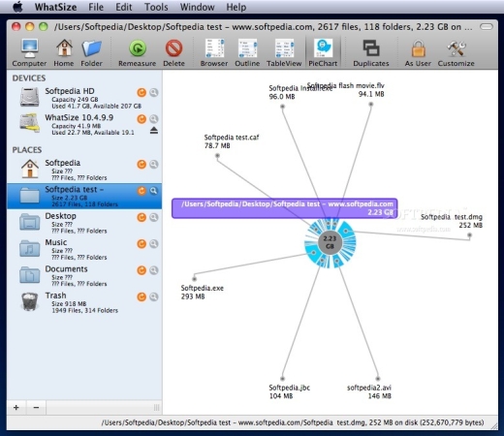The image size is (504, 436).
Task: Click magnifier on Softpedia test row
Action: (154, 191)
